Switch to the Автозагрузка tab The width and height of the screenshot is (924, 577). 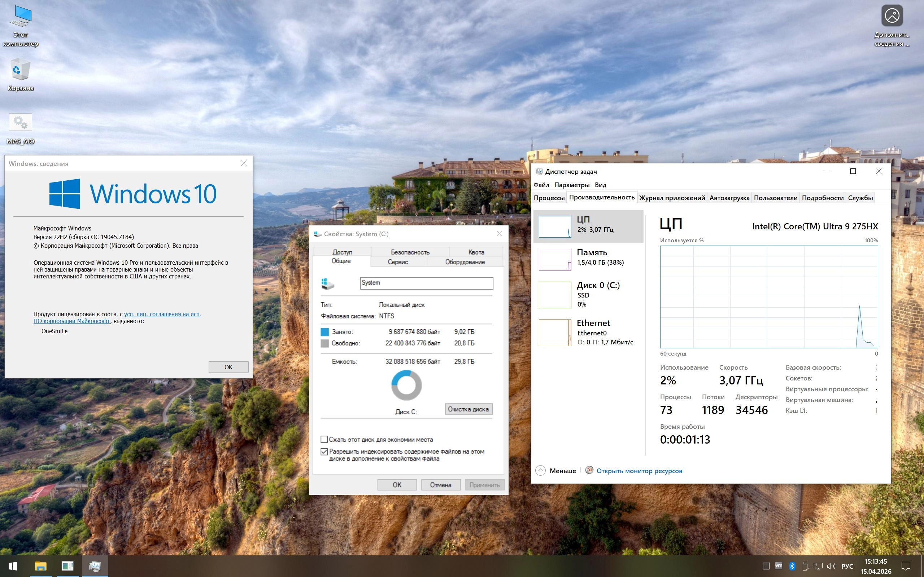[x=729, y=198]
